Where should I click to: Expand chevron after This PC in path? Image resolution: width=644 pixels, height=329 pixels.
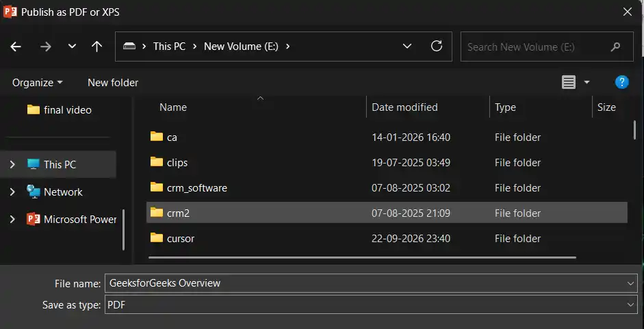click(x=195, y=47)
